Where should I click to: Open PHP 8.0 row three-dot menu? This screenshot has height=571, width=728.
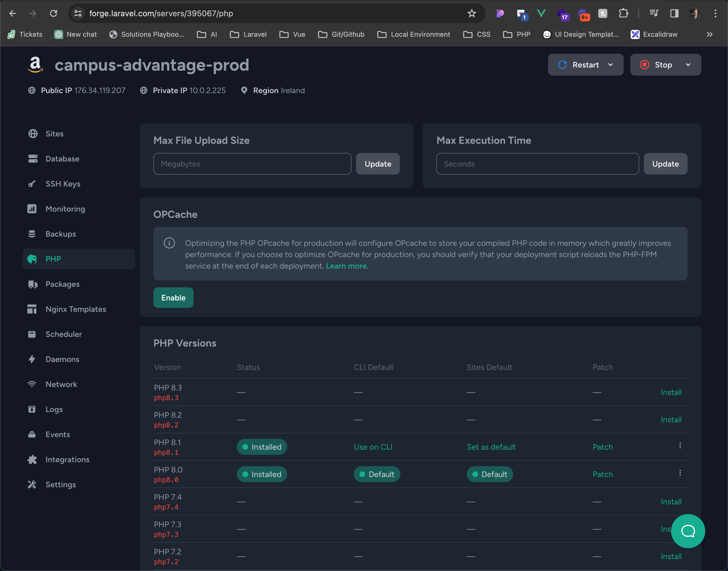[680, 473]
